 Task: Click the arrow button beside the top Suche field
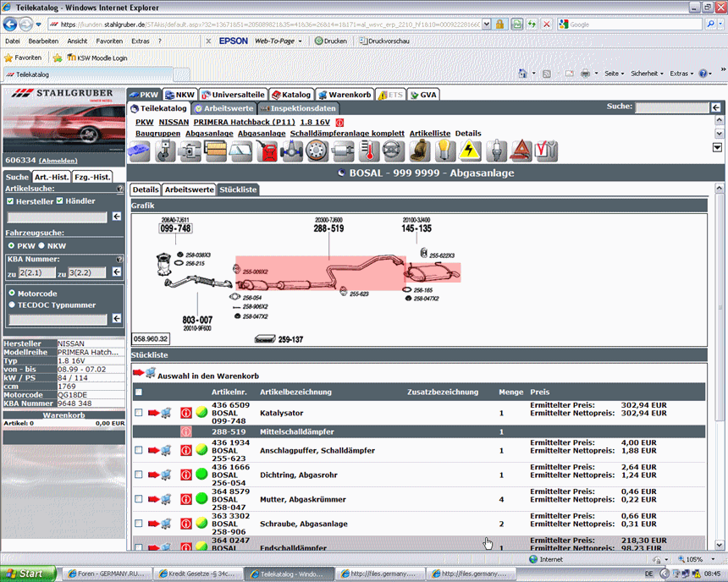coord(716,107)
